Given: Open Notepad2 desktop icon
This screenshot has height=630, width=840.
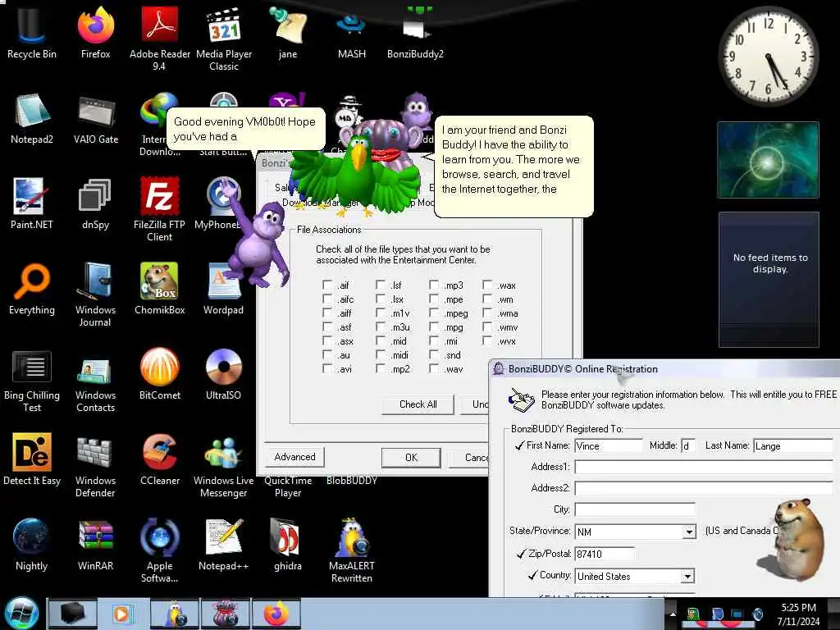Looking at the screenshot, I should [32, 119].
